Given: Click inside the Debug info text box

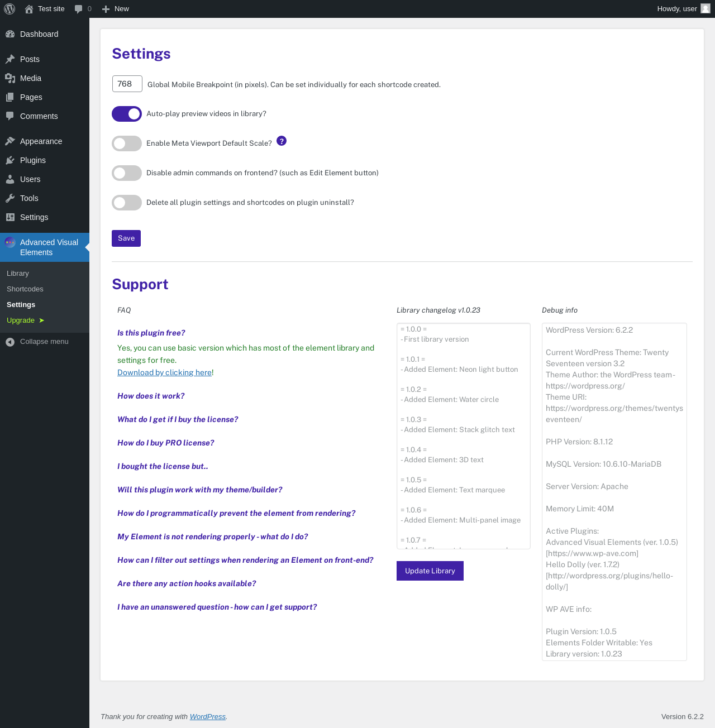Looking at the screenshot, I should pyautogui.click(x=614, y=492).
